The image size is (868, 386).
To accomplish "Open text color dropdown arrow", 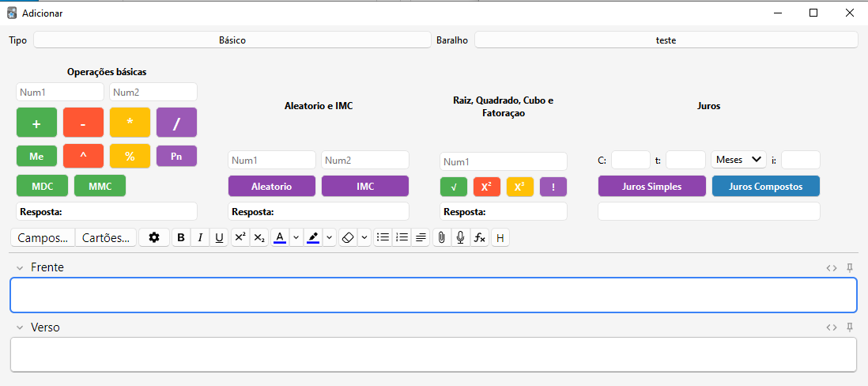I will (x=296, y=237).
